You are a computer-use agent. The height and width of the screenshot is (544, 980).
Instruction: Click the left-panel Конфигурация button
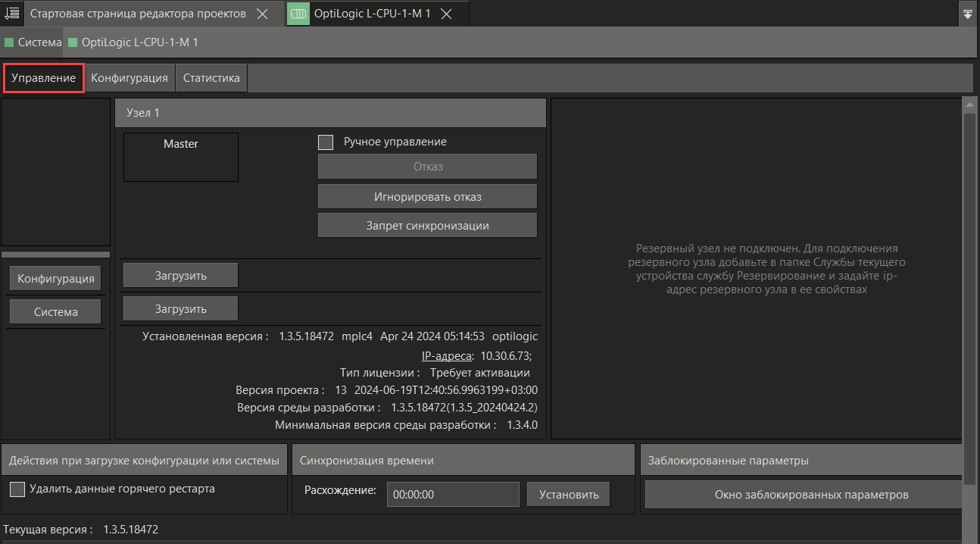click(55, 278)
